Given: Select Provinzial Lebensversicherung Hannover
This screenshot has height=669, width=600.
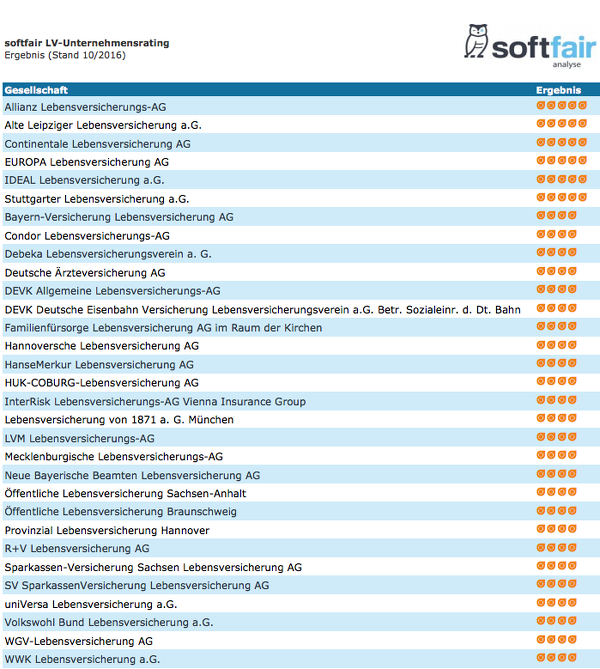Looking at the screenshot, I should tap(107, 531).
